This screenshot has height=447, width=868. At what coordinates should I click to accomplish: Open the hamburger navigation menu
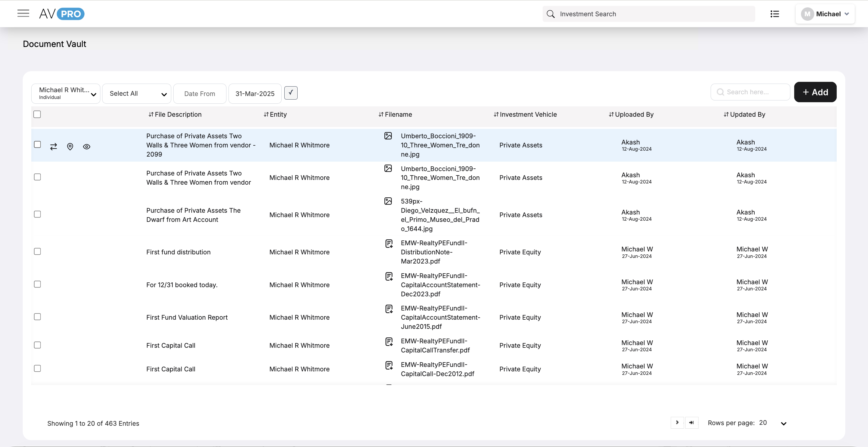tap(23, 14)
